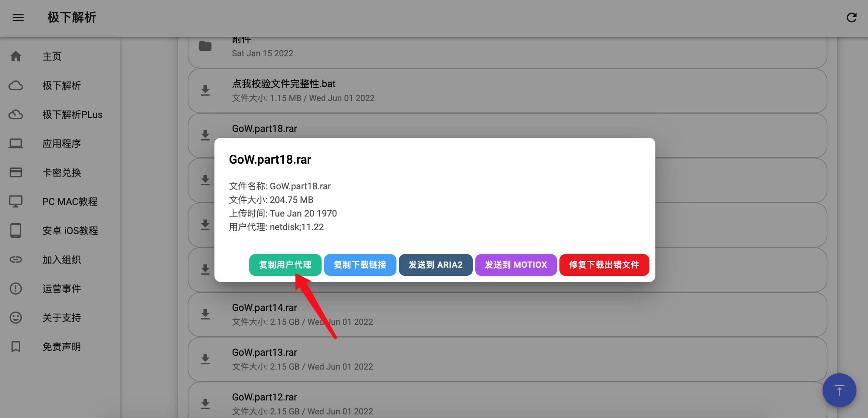Click the laptop icon beside 应用程序

16,143
